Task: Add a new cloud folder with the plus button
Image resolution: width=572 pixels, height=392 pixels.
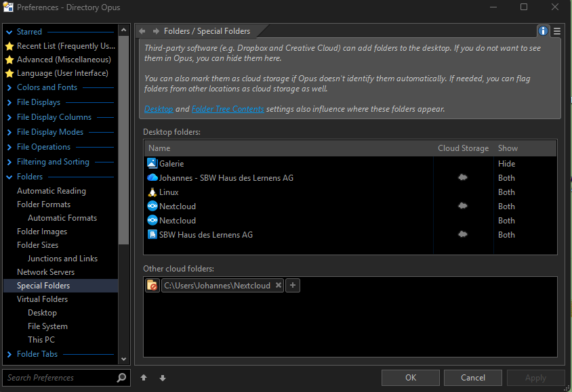Action: pos(293,286)
